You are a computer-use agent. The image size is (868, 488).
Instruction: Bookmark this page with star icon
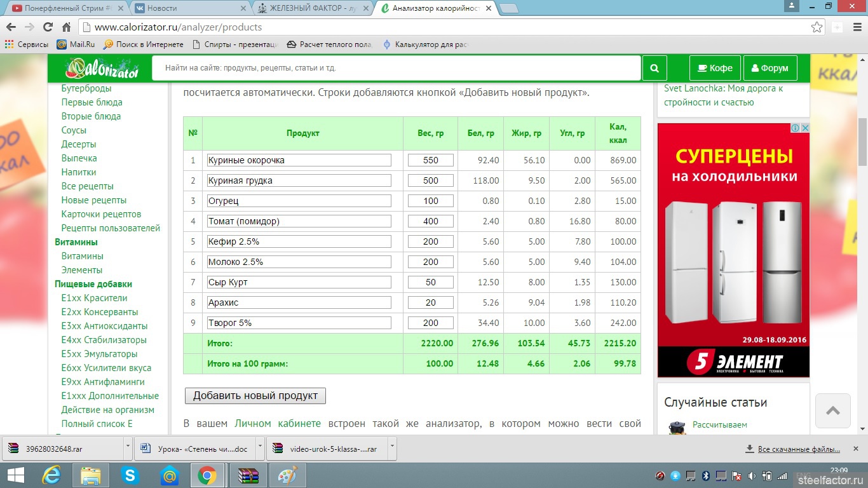click(x=817, y=27)
